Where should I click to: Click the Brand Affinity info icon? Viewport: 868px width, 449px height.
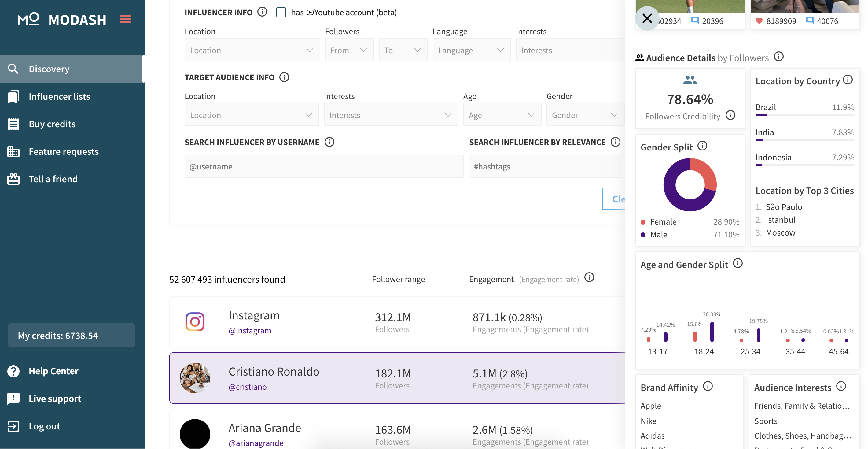(708, 386)
